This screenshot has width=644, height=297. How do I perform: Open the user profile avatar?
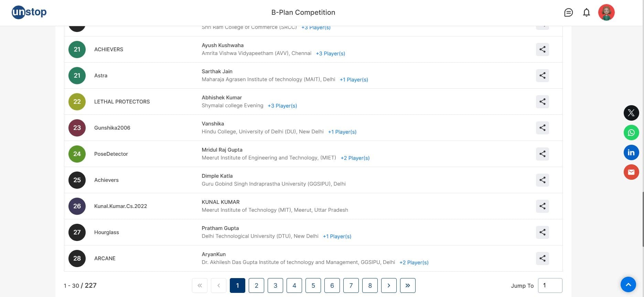606,13
